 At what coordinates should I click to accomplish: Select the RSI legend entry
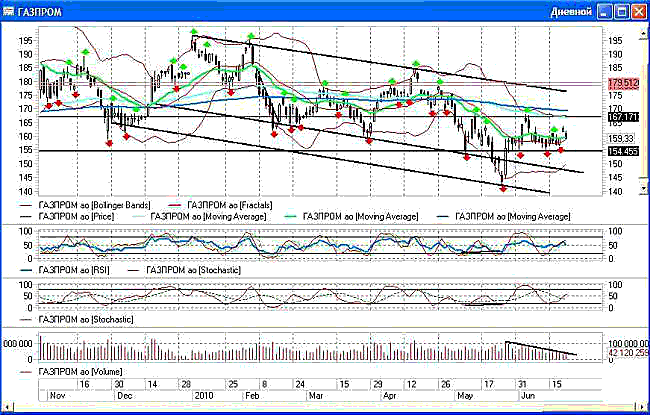coord(65,270)
